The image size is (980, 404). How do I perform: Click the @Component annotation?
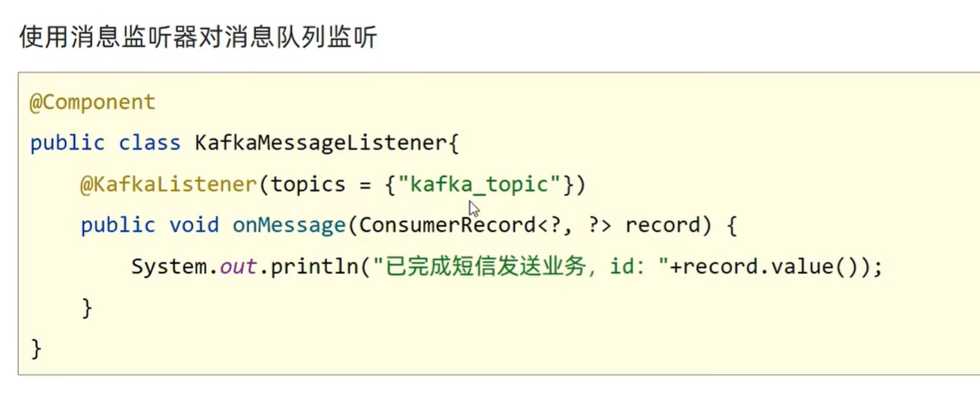[x=93, y=103]
